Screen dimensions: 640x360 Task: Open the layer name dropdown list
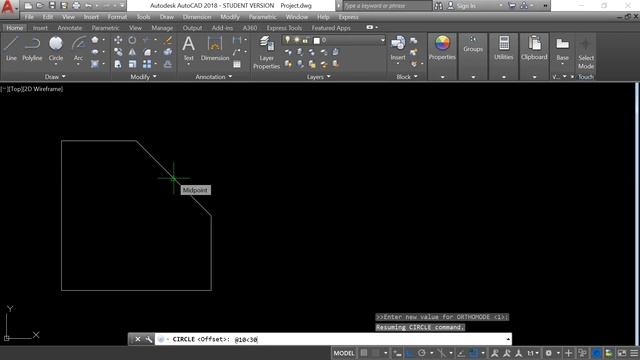[x=382, y=40]
